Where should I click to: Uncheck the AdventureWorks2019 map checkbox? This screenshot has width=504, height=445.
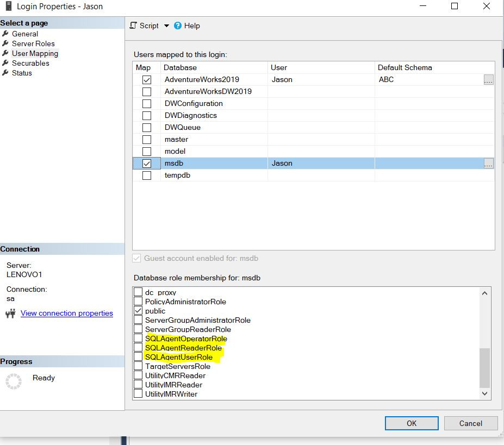[x=147, y=80]
